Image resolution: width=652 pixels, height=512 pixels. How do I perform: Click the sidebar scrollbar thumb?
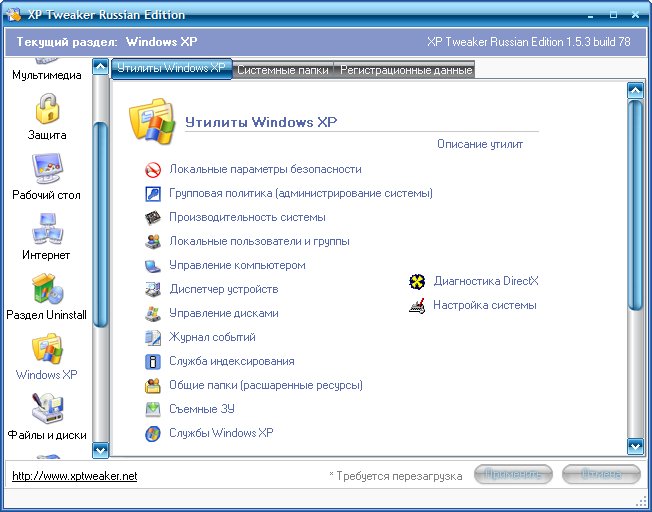(101, 225)
